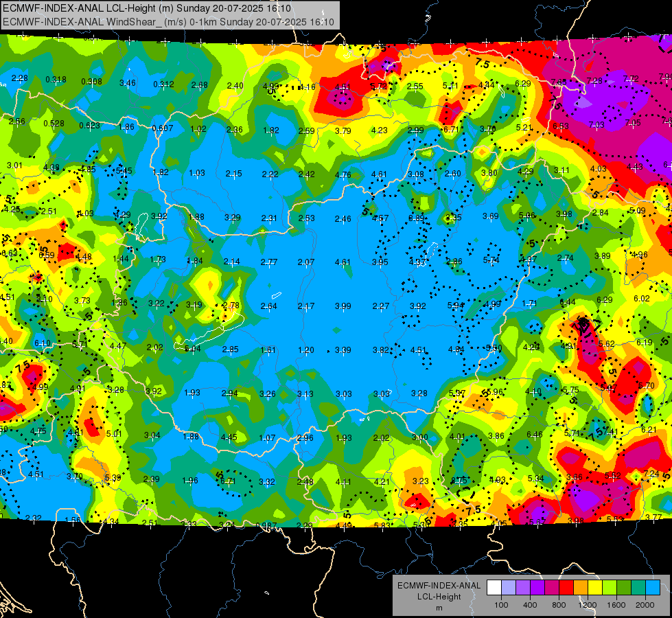Click the map value 2.78 near the lake
Image resolution: width=672 pixels, height=618 pixels.
point(231,306)
